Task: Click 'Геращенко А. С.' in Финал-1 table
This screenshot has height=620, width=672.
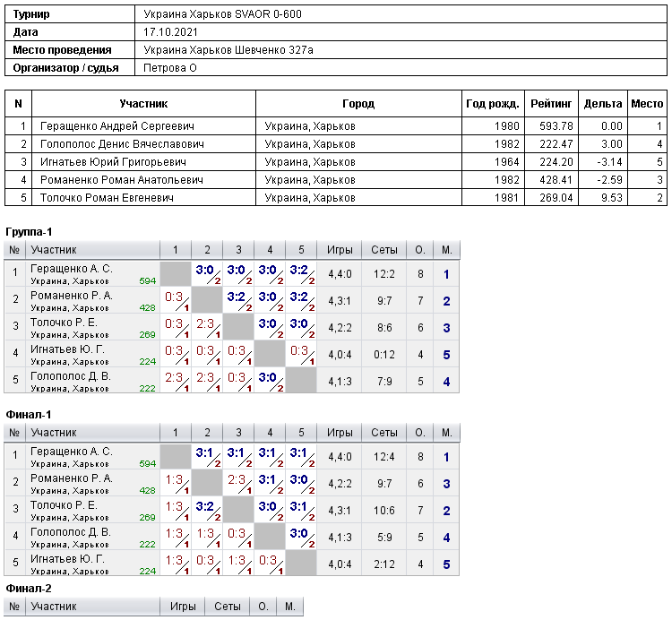Action: (72, 452)
